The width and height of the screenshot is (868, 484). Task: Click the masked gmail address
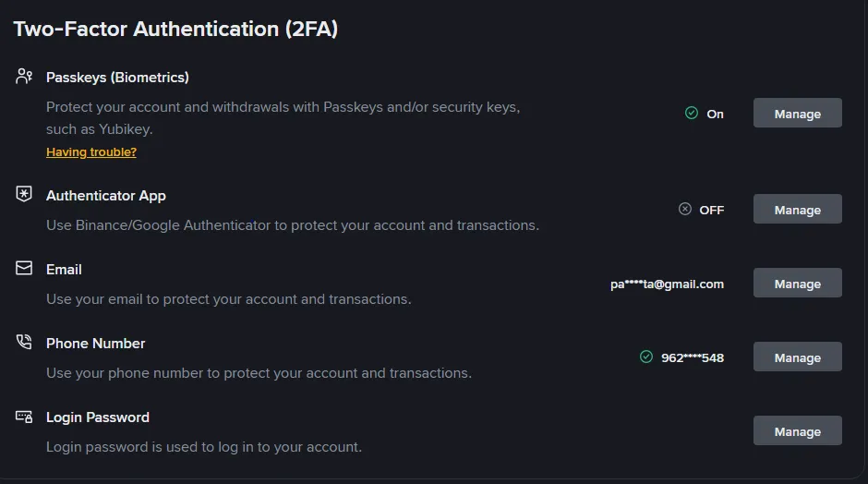click(x=667, y=284)
